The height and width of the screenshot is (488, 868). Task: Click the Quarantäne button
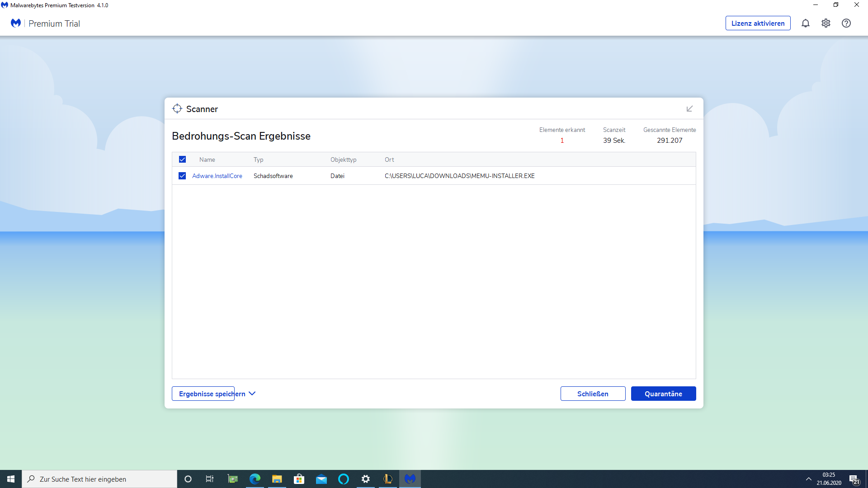point(663,394)
